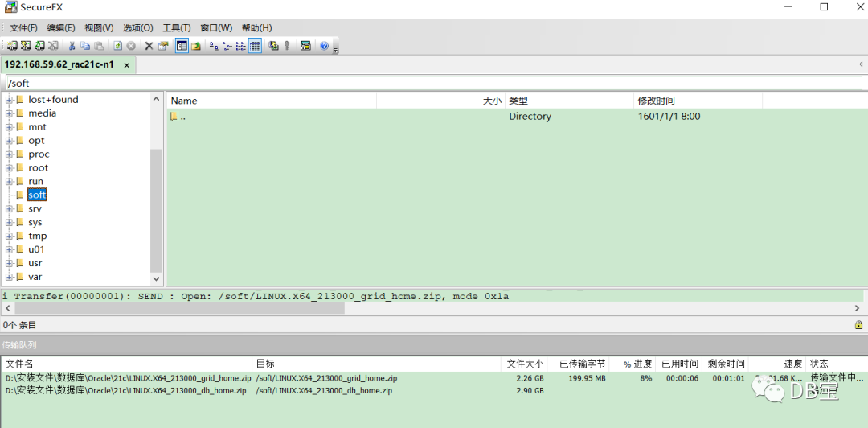This screenshot has width=868, height=428.
Task: Click the grey Stop transfer icon
Action: [131, 46]
